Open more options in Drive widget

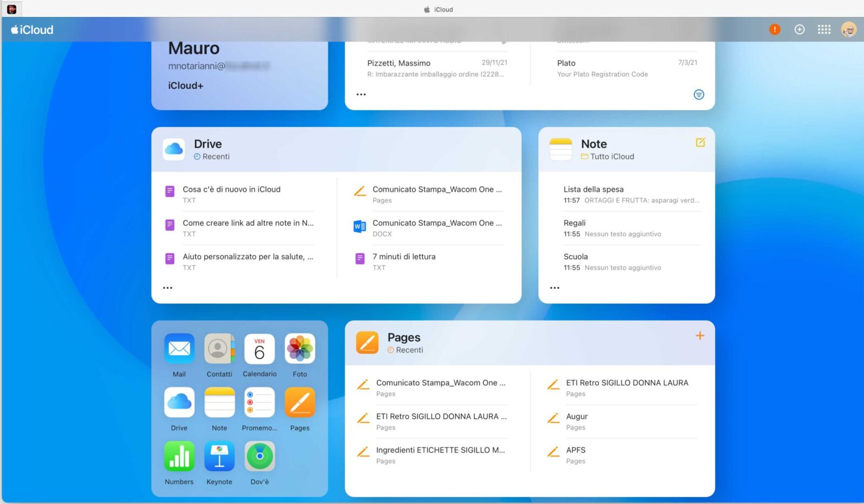point(168,288)
